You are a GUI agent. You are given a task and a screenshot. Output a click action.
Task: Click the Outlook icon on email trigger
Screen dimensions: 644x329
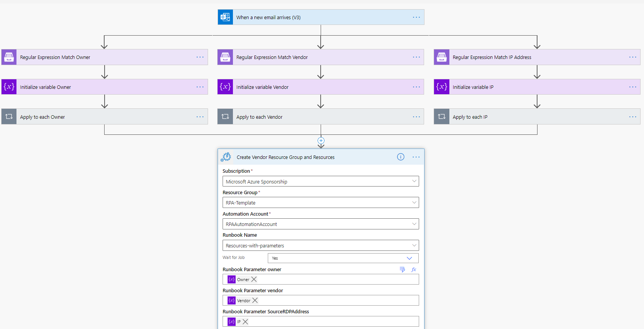coord(225,17)
